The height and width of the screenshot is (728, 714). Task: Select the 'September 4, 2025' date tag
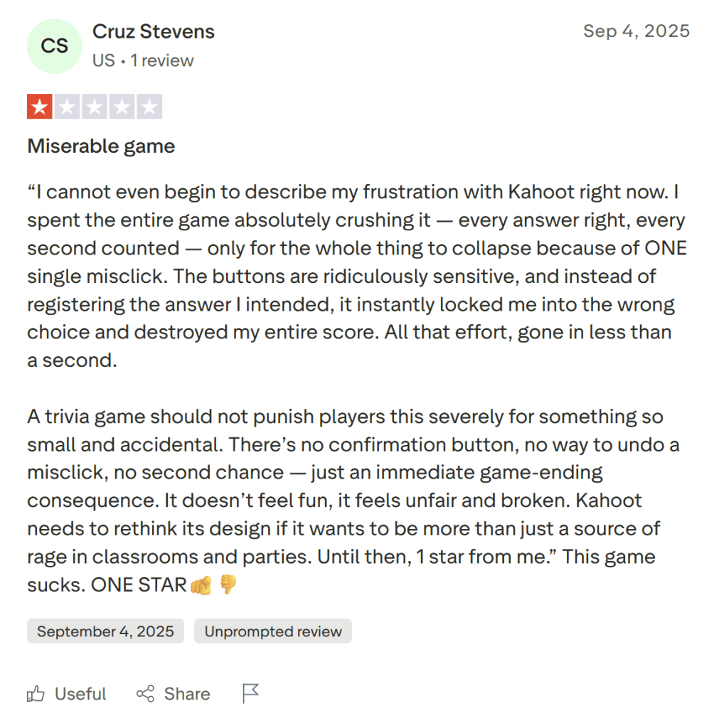coord(105,631)
